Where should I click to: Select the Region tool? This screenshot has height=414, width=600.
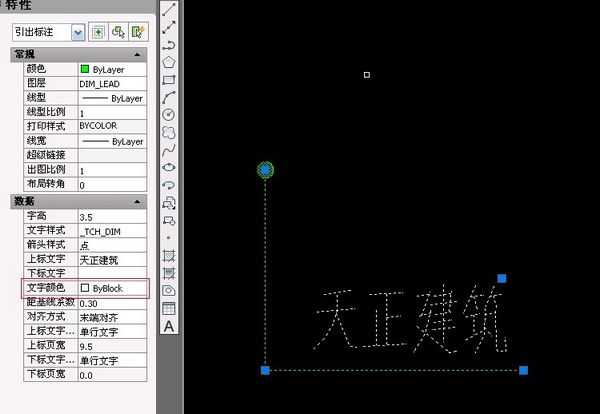(x=169, y=291)
